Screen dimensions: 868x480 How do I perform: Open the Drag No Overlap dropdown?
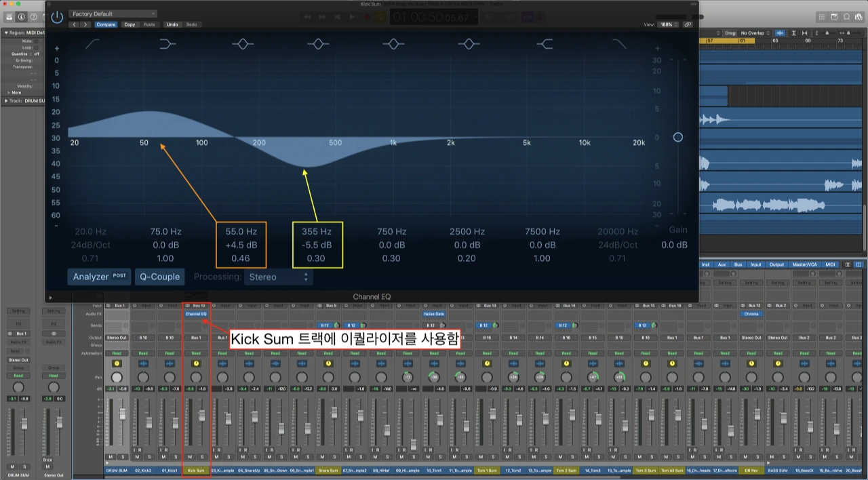[x=755, y=33]
